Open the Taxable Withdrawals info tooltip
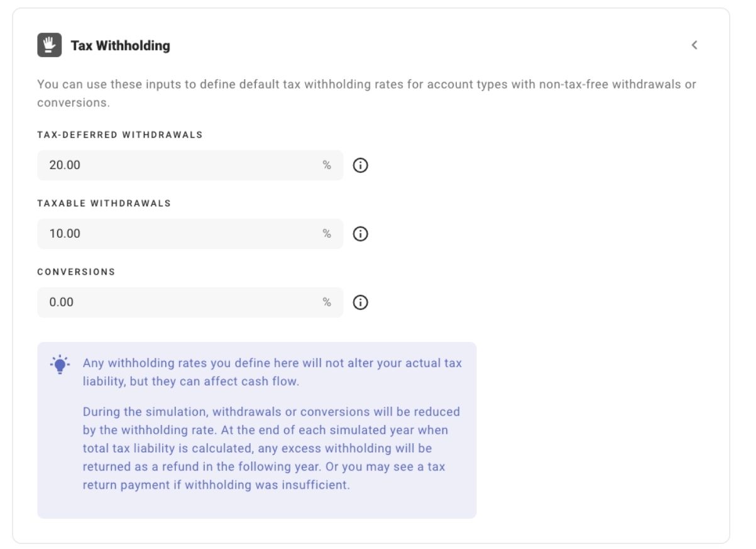Viewport: 756px width, 549px height. [361, 233]
